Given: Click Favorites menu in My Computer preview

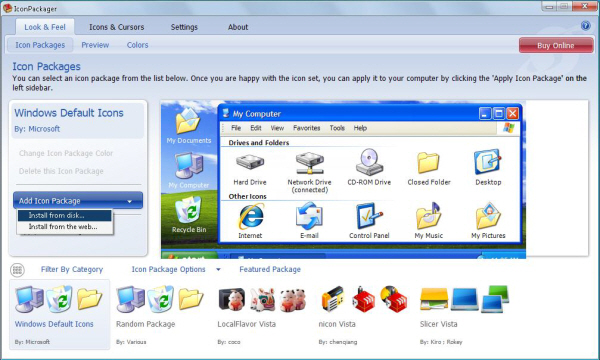Looking at the screenshot, I should 307,128.
